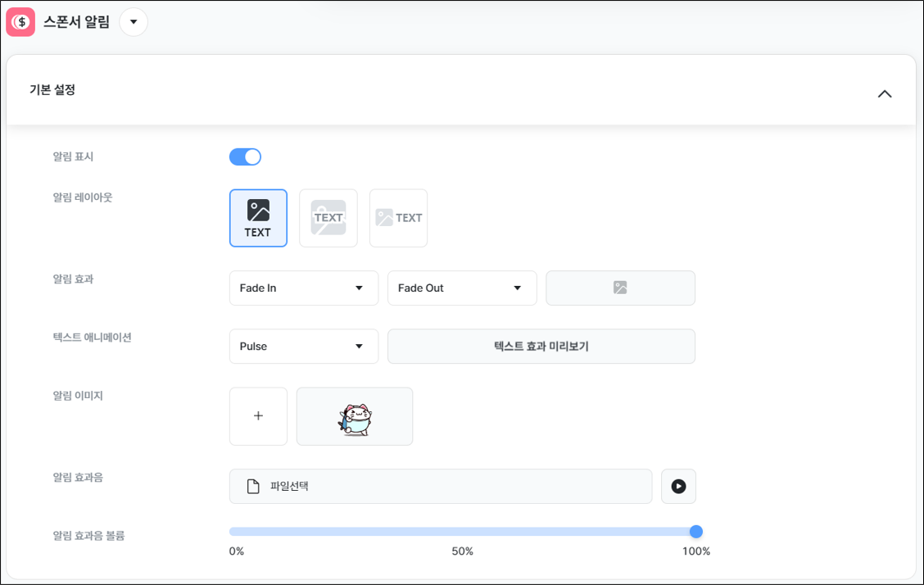Click the 파일선택 sound file field
Viewport: 924px width, 585px height.
coord(441,486)
